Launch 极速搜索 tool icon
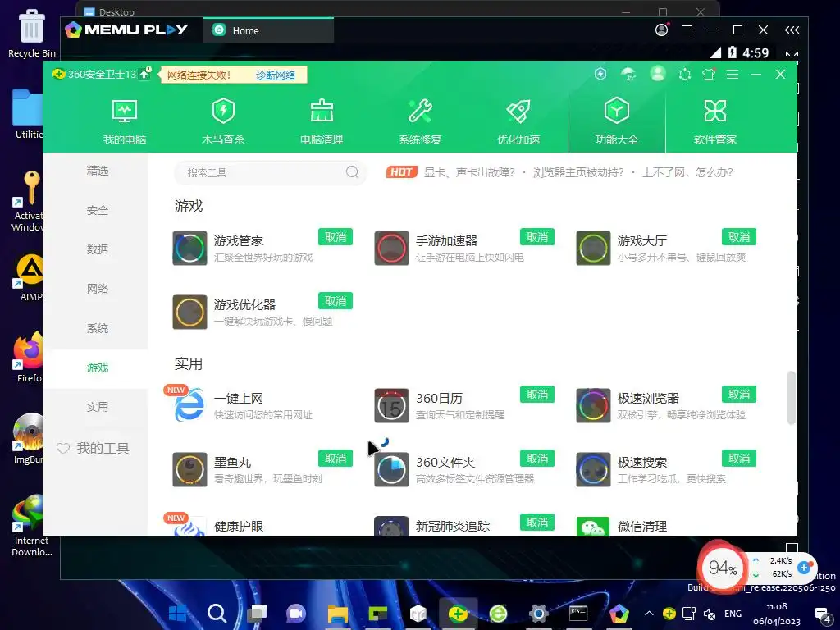The image size is (840, 630). [x=593, y=469]
